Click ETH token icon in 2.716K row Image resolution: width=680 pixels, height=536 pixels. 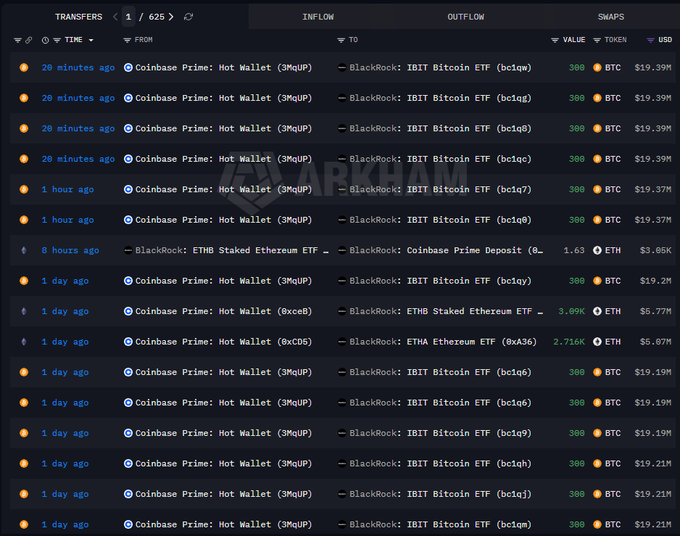pyautogui.click(x=597, y=342)
